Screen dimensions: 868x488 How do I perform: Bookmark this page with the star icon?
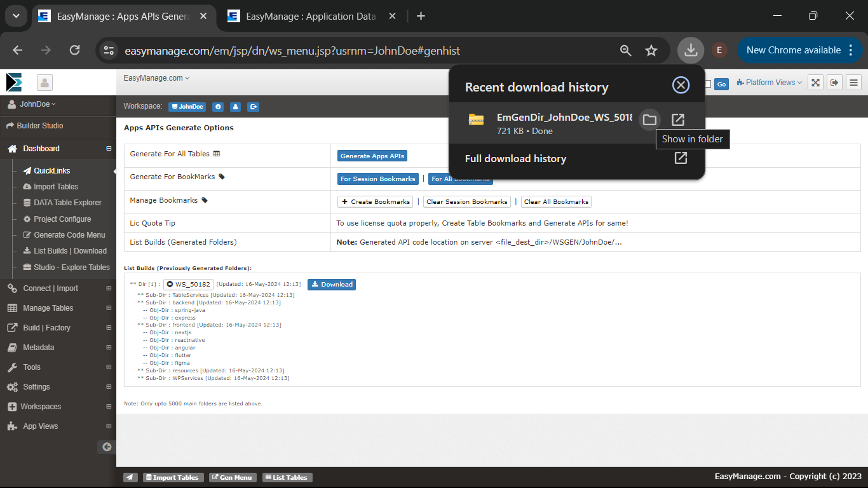pos(651,50)
